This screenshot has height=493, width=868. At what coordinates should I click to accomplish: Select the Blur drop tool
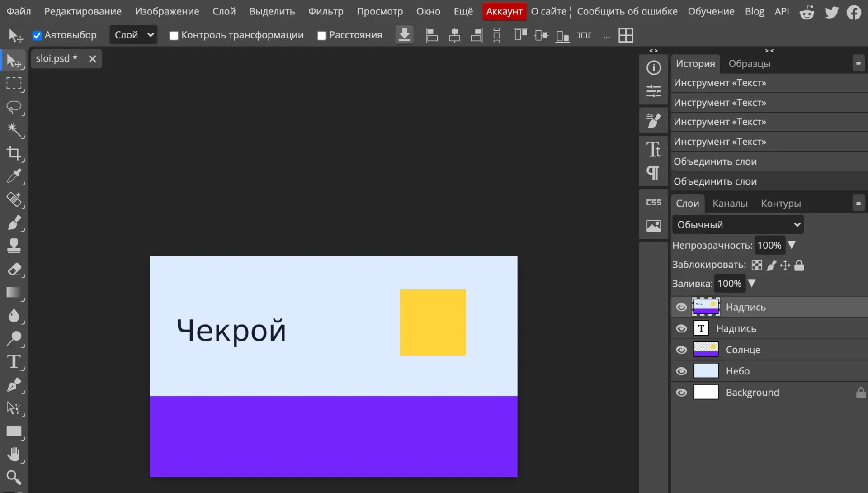(14, 315)
